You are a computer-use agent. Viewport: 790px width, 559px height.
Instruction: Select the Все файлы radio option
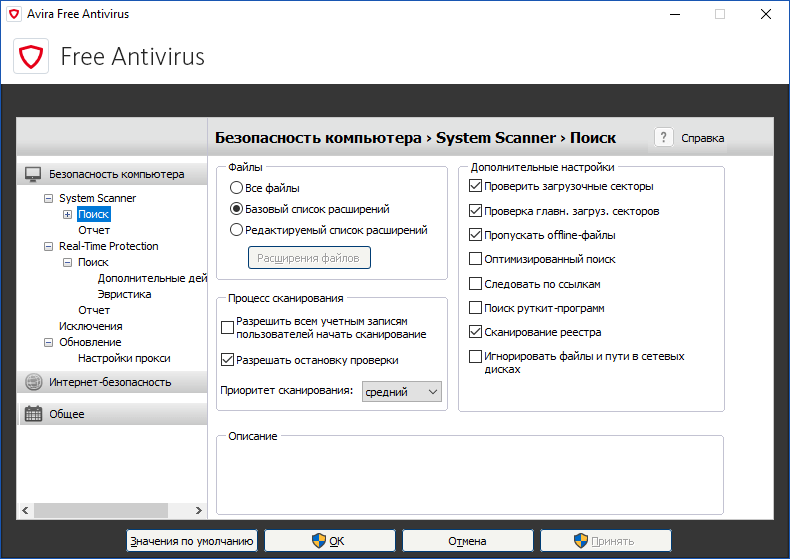tap(236, 188)
